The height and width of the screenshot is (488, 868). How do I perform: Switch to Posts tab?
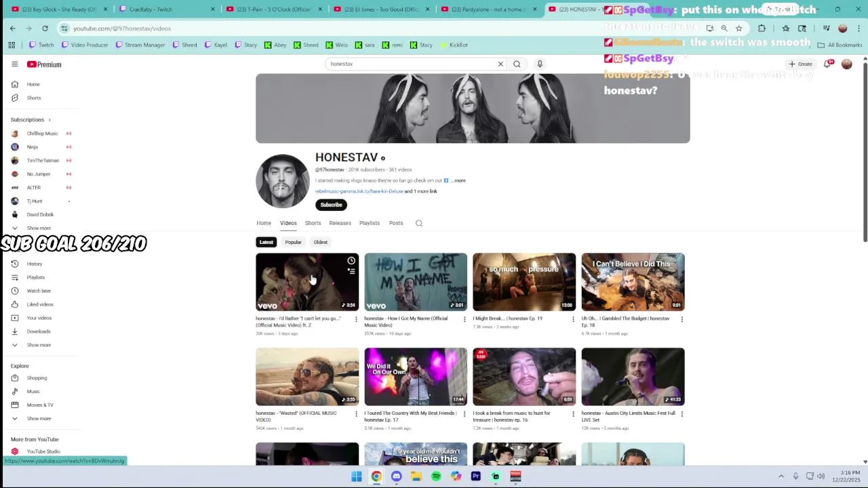(x=396, y=223)
